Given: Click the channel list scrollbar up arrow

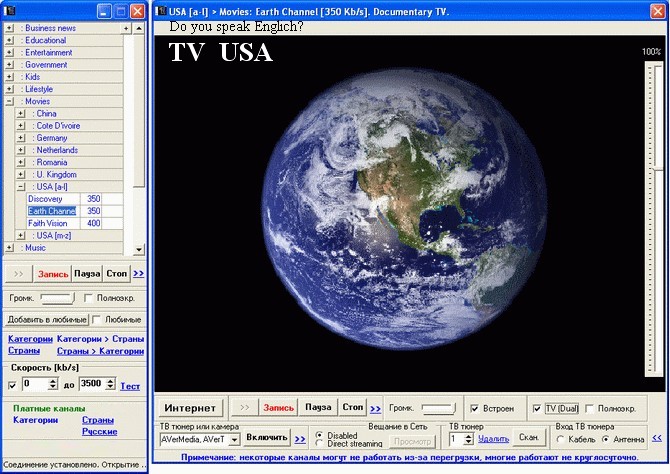Looking at the screenshot, I should click(x=139, y=29).
